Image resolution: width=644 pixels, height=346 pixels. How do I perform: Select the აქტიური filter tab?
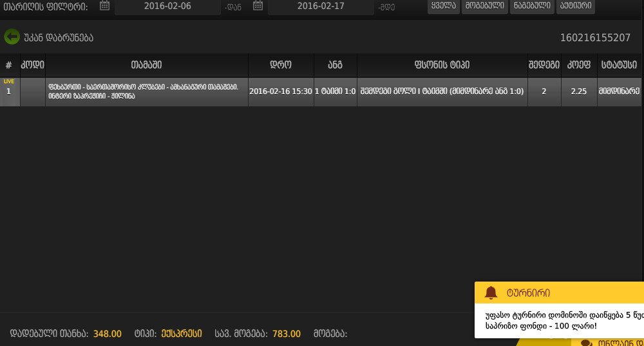(x=576, y=6)
